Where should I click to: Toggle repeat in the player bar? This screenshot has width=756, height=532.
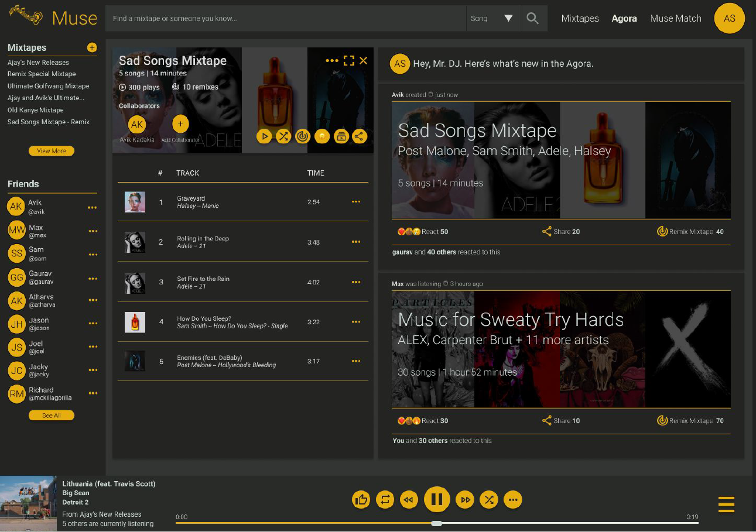point(385,499)
